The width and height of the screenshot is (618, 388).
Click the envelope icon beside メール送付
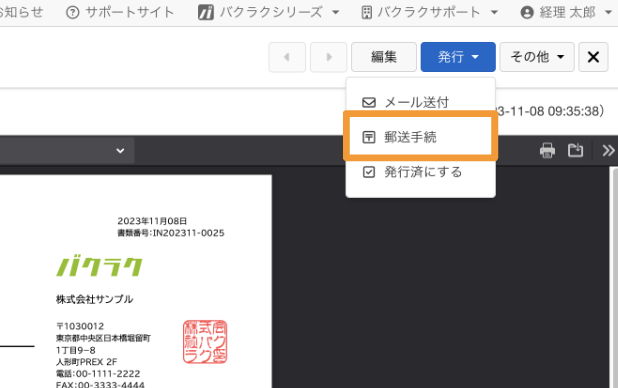point(369,103)
